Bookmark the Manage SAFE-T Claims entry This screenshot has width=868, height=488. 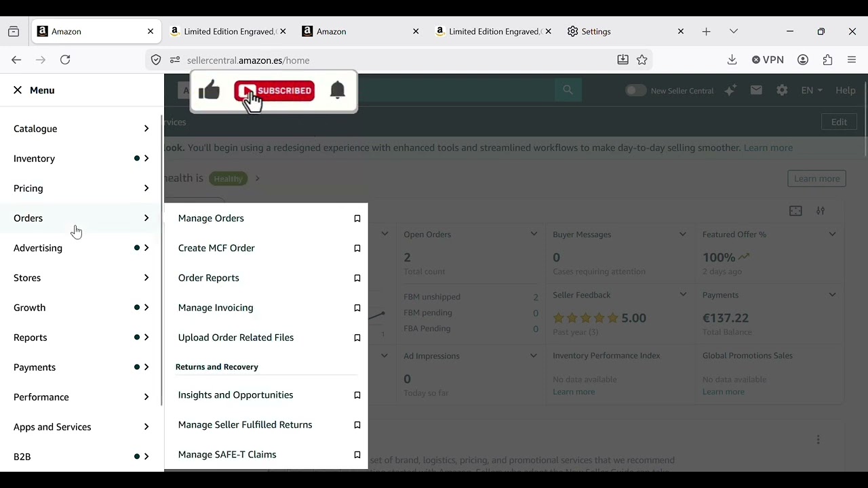click(x=357, y=455)
